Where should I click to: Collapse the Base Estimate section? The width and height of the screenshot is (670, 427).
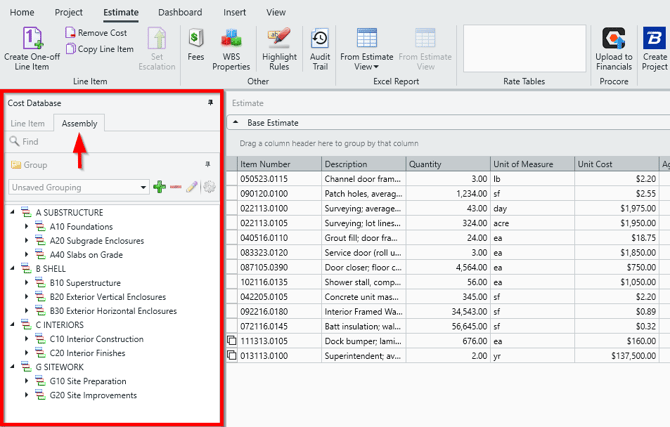click(235, 123)
